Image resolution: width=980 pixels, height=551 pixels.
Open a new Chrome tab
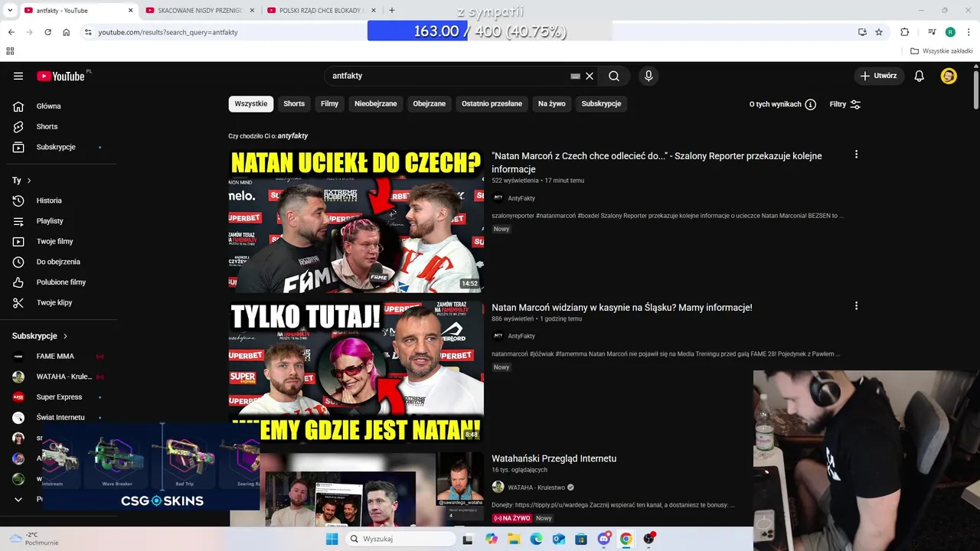tap(392, 11)
